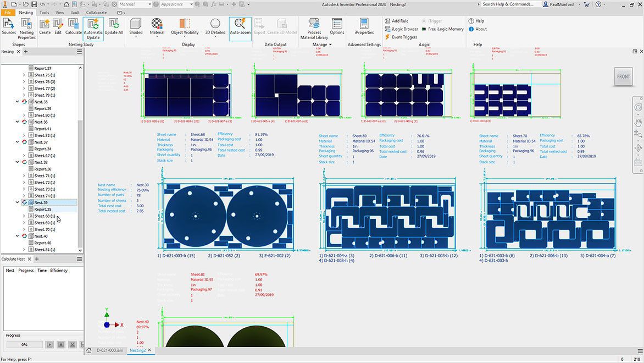Click the Add Rule button

397,21
